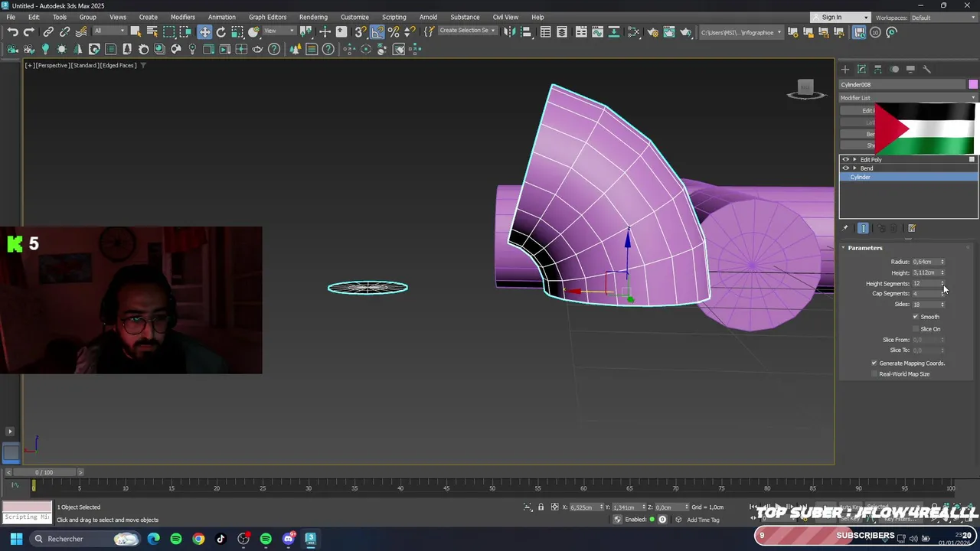Screen dimensions: 980x551
Task: Click the Radius value input field
Action: (925, 262)
